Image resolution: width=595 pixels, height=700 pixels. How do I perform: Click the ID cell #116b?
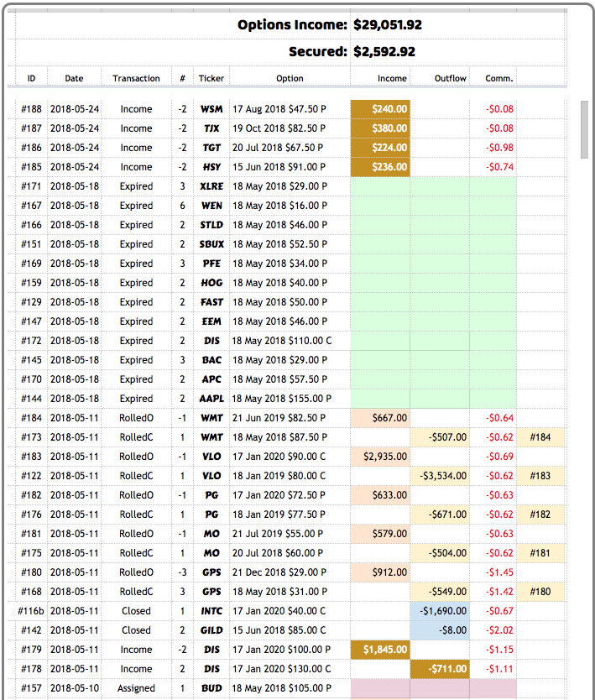click(x=31, y=611)
